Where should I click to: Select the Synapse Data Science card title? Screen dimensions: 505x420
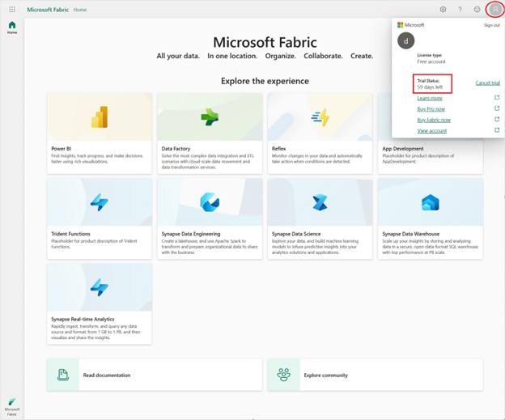(296, 234)
